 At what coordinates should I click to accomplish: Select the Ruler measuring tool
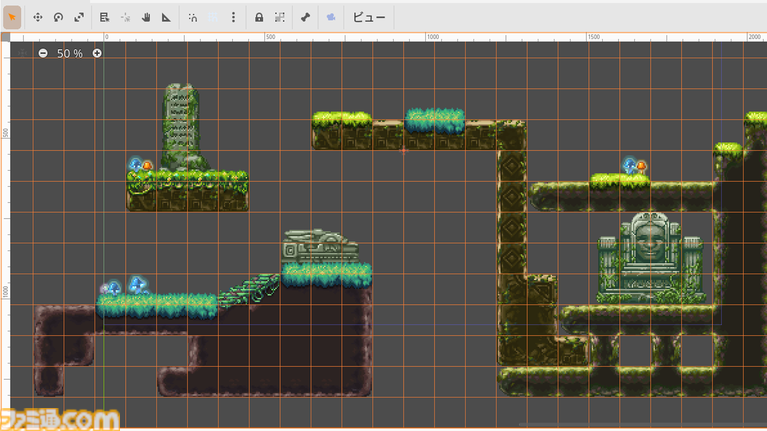pos(166,17)
